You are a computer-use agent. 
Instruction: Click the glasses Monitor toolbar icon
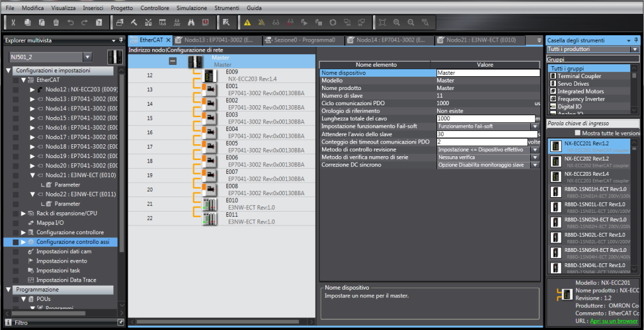pyautogui.click(x=276, y=23)
